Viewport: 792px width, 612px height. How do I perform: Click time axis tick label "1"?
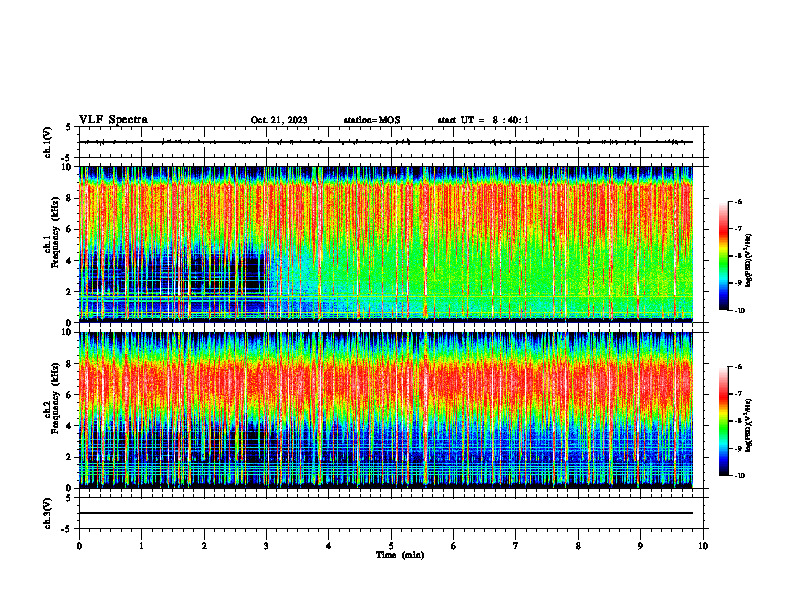point(141,546)
